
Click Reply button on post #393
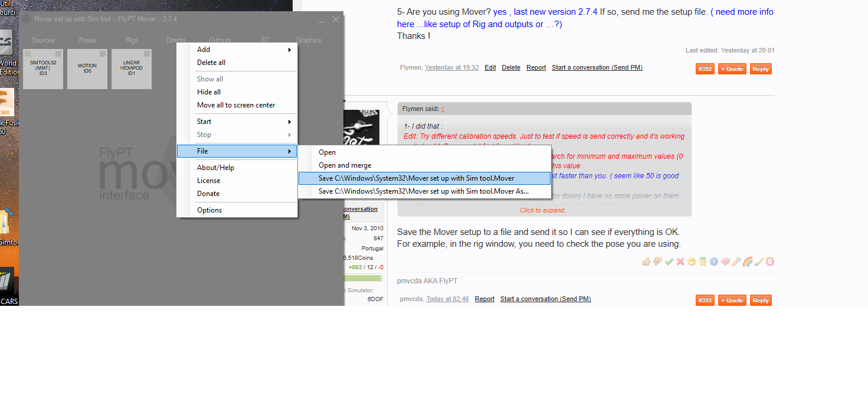coord(761,301)
